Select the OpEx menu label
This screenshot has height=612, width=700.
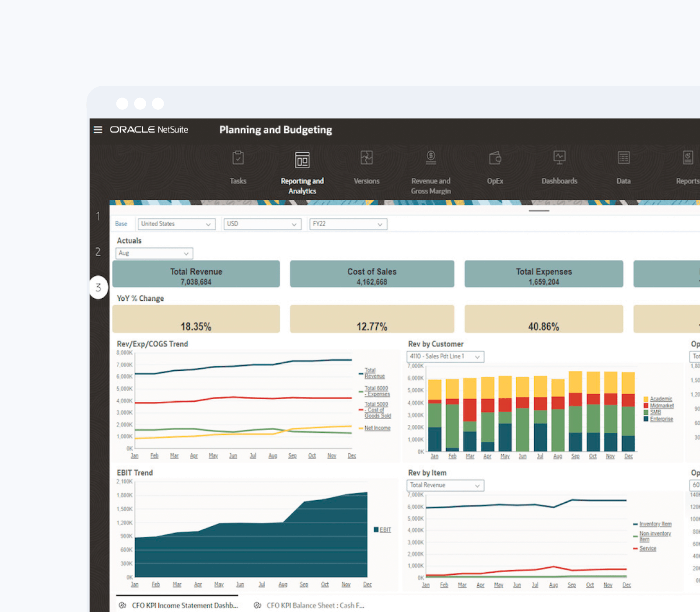[x=495, y=181]
